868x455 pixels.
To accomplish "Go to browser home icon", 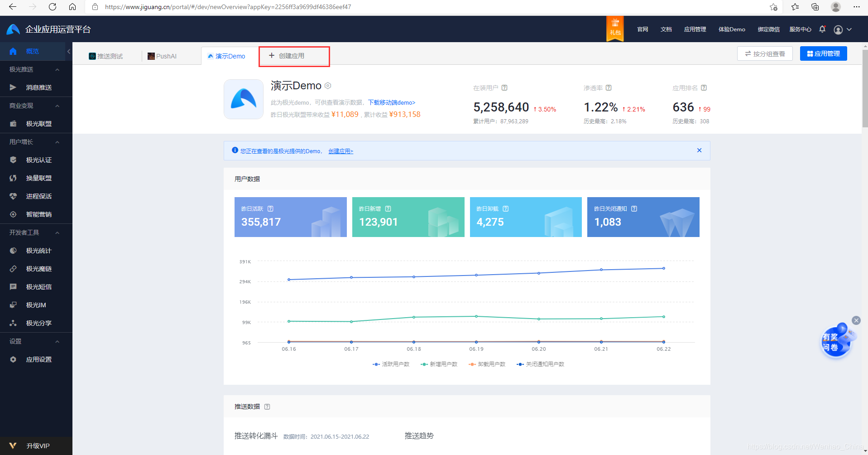I will point(72,7).
